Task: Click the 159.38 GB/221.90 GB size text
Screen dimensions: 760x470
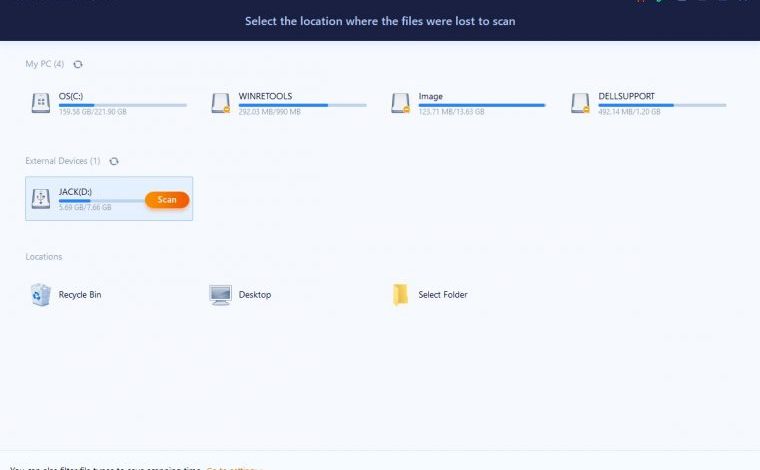Action: [93, 112]
